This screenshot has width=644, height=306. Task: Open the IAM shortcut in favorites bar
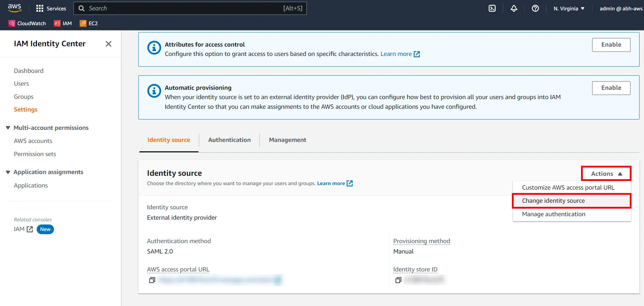pos(63,23)
